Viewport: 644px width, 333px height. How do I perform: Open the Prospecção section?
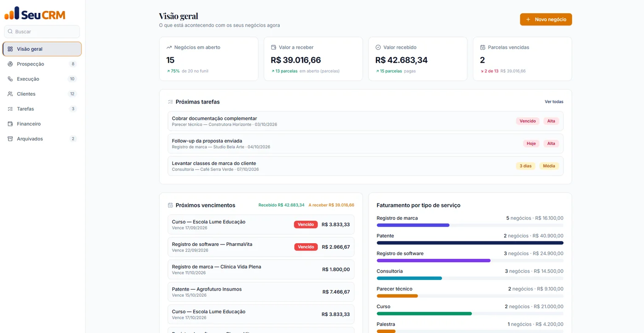42,64
